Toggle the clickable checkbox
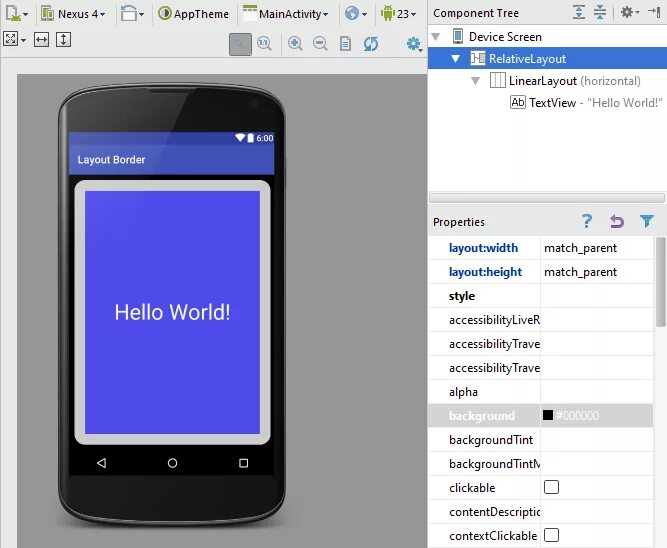This screenshot has width=667, height=548. click(551, 487)
